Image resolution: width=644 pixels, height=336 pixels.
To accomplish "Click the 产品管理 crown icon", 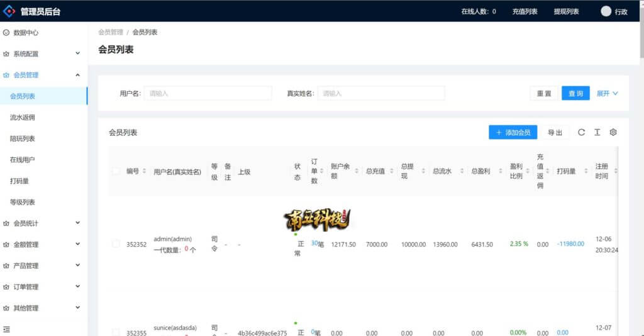I will pyautogui.click(x=6, y=266).
